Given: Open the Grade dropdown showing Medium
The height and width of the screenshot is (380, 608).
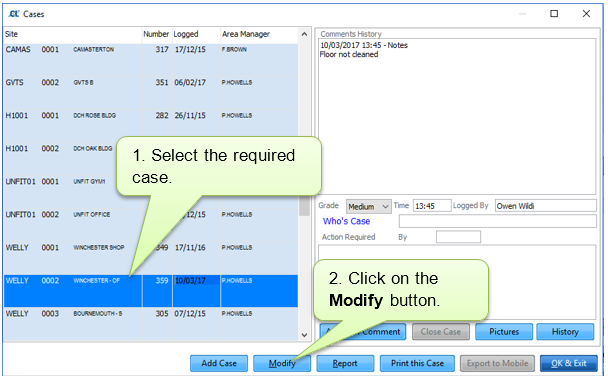Looking at the screenshot, I should [x=368, y=206].
